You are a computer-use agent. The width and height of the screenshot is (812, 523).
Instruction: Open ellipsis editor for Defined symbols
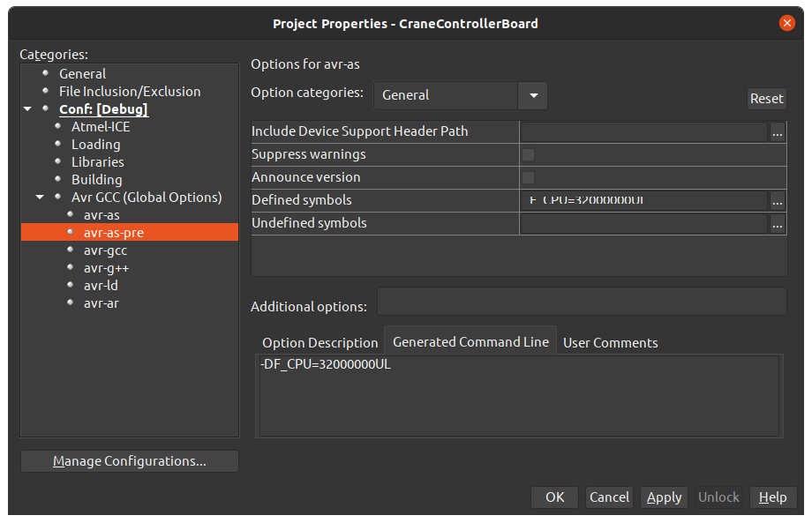click(x=777, y=201)
